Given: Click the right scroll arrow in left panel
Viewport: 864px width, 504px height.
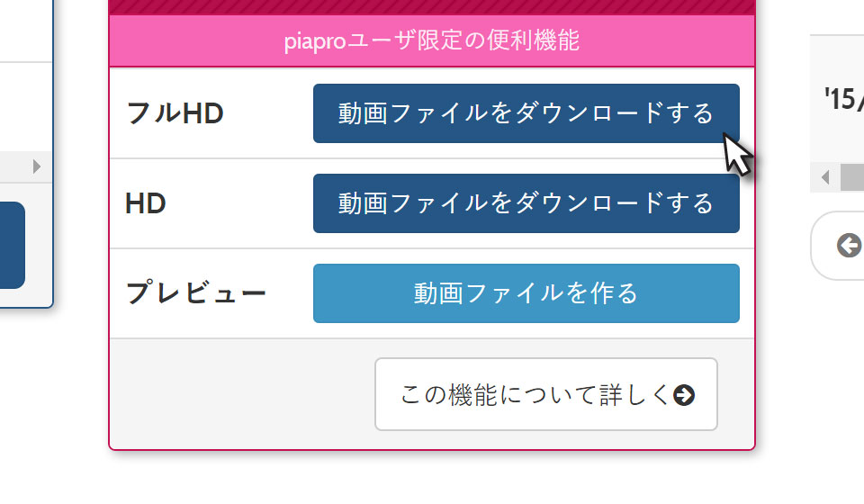Looking at the screenshot, I should 37,166.
